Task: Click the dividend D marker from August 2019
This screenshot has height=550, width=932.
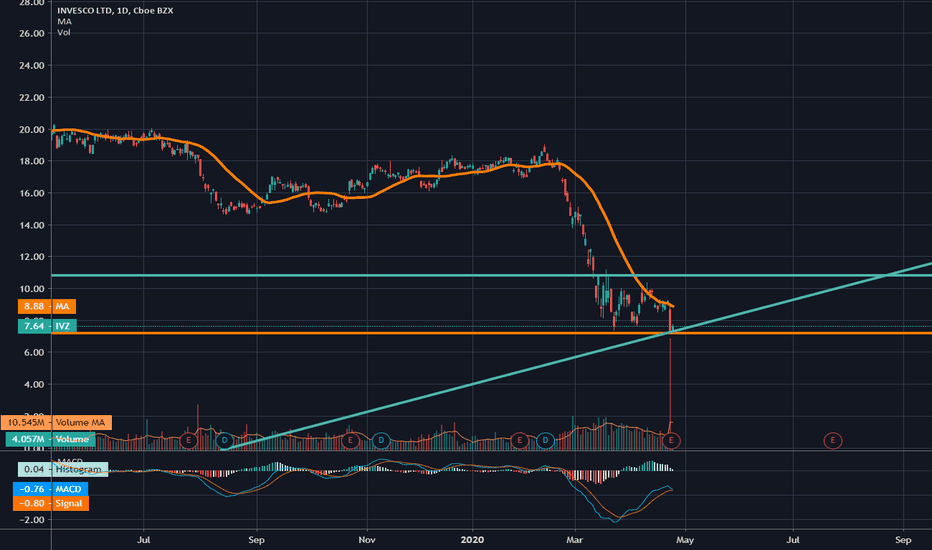Action: (x=224, y=441)
